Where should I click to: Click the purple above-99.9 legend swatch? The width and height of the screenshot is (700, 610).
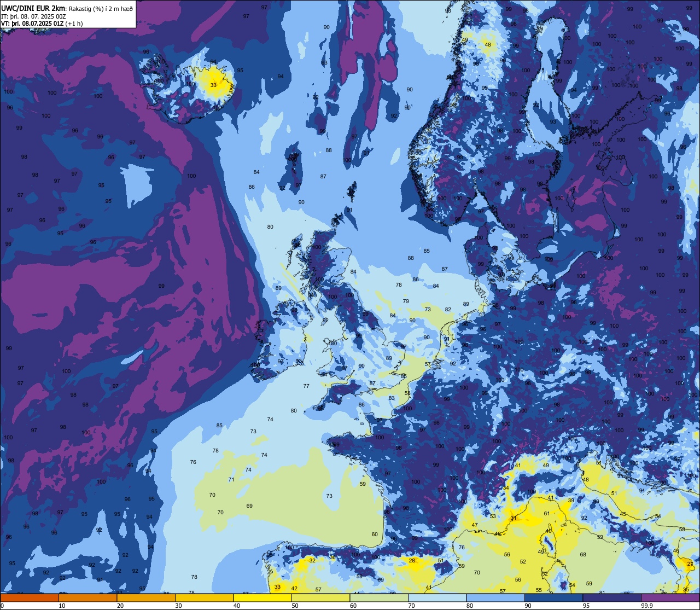click(x=670, y=598)
